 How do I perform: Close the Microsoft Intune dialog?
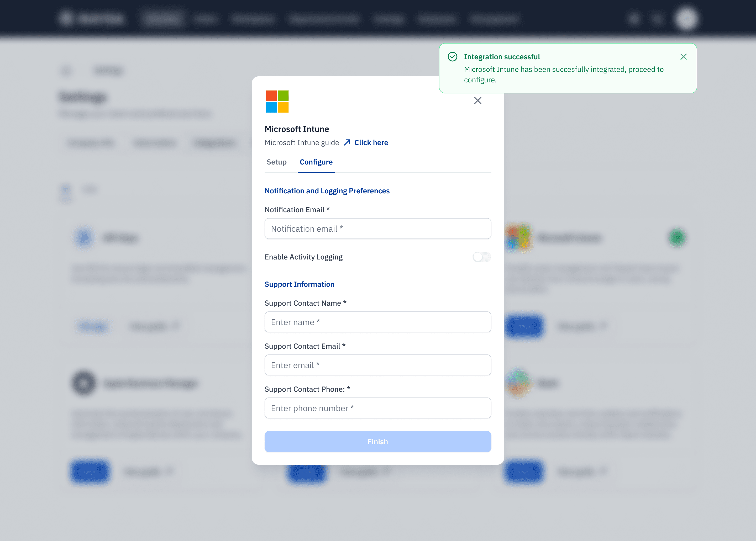pyautogui.click(x=477, y=100)
